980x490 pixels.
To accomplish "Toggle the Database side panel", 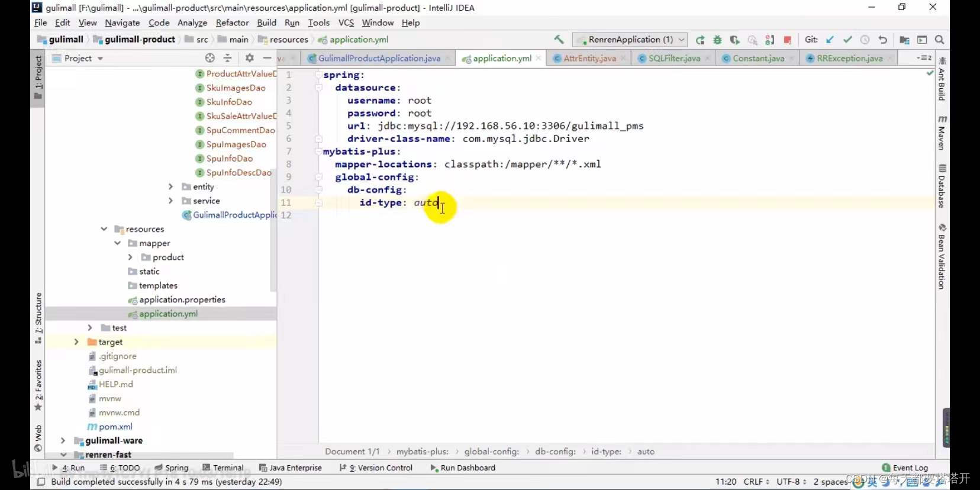I will click(x=942, y=186).
